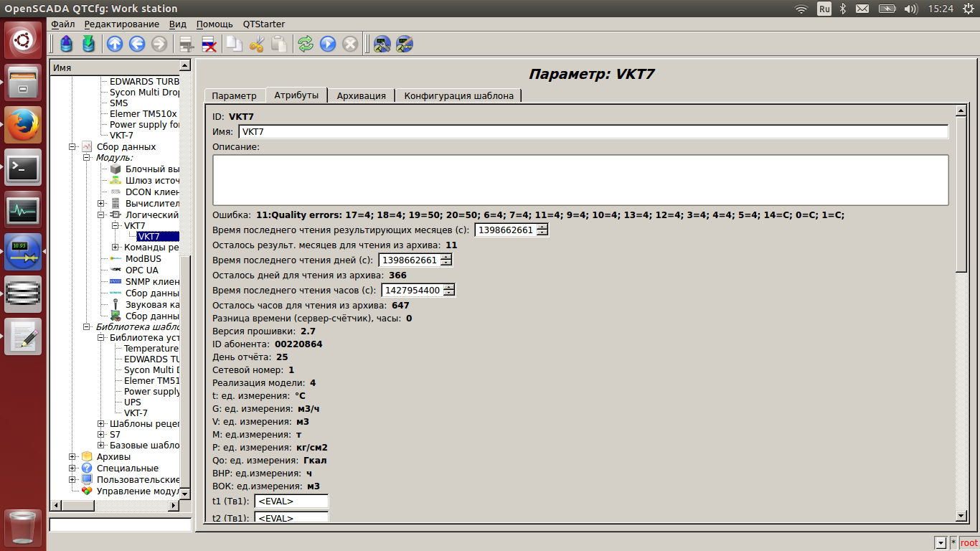Go up one level with the up arrow

tap(115, 44)
